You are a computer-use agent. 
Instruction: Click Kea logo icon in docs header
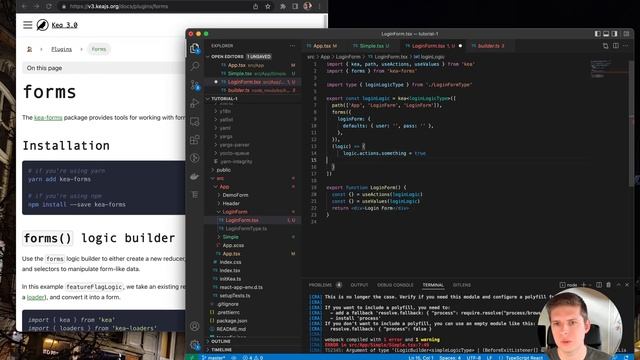coord(42,25)
